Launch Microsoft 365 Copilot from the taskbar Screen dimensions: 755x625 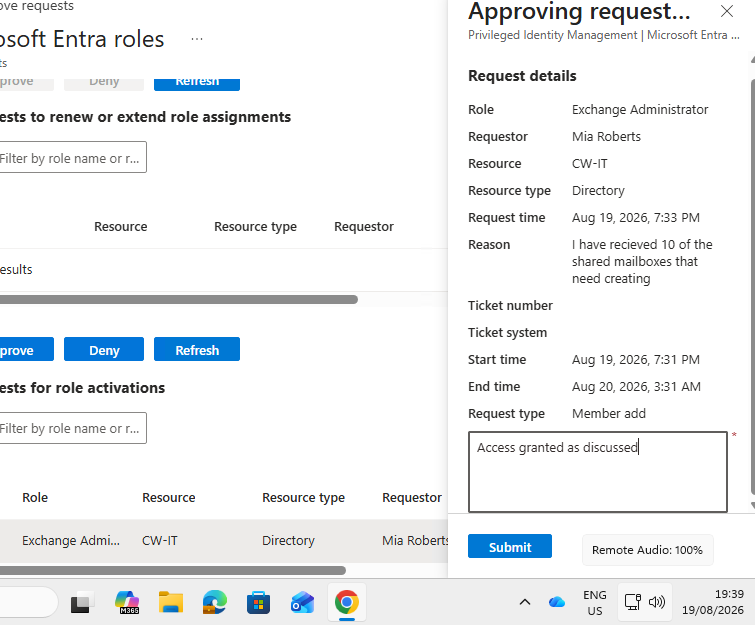point(127,602)
